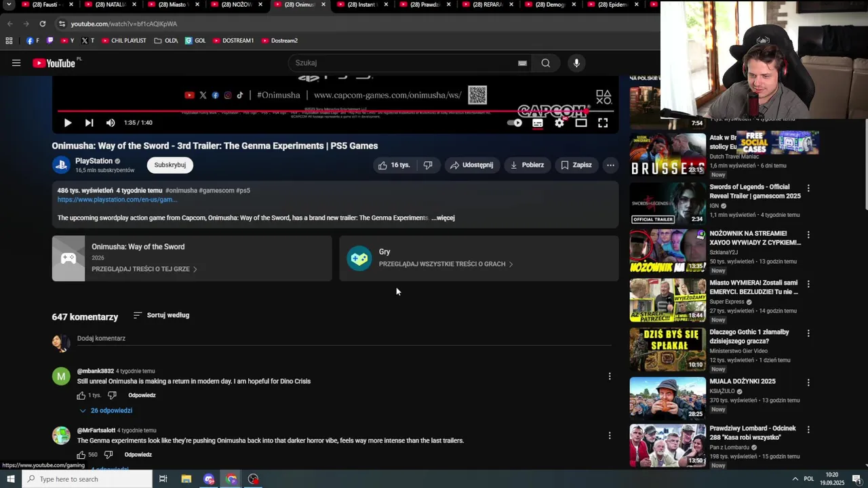Close the (28) Miasto browser tab

(197, 5)
